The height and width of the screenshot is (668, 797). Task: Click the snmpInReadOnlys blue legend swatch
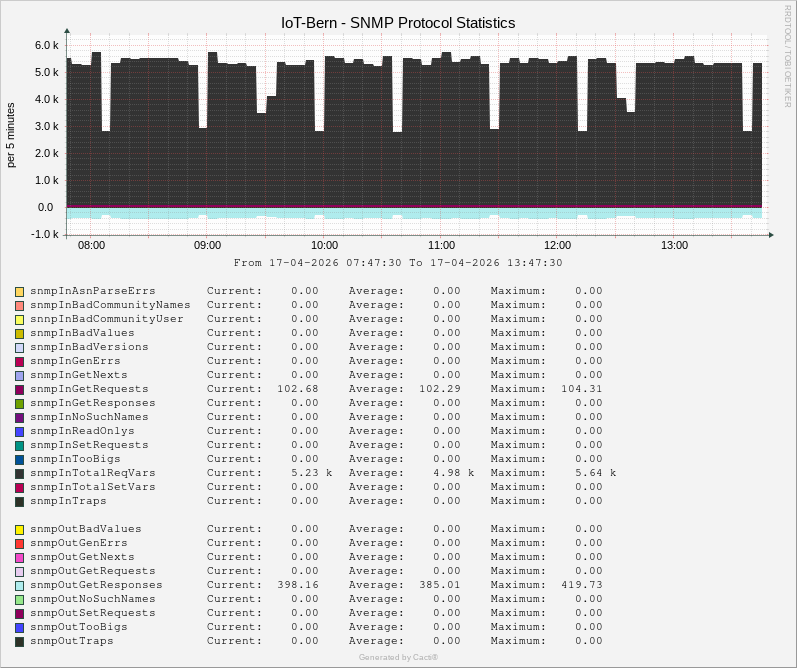(19, 431)
